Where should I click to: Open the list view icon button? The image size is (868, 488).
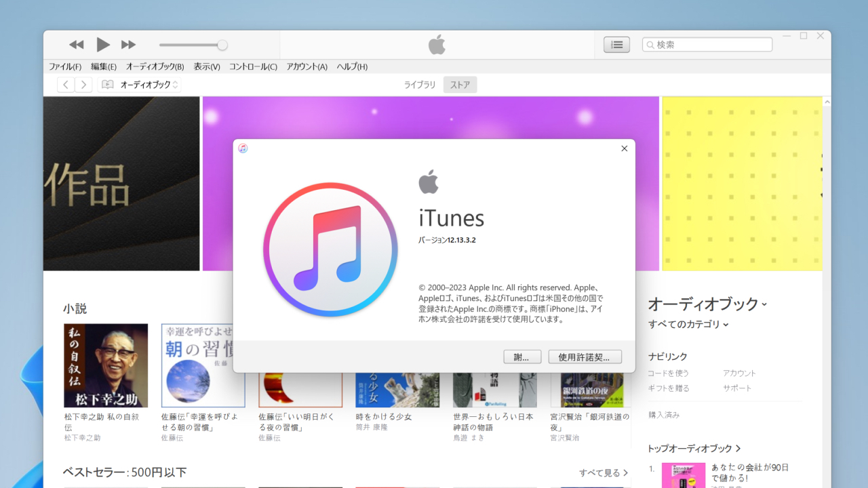pos(617,45)
